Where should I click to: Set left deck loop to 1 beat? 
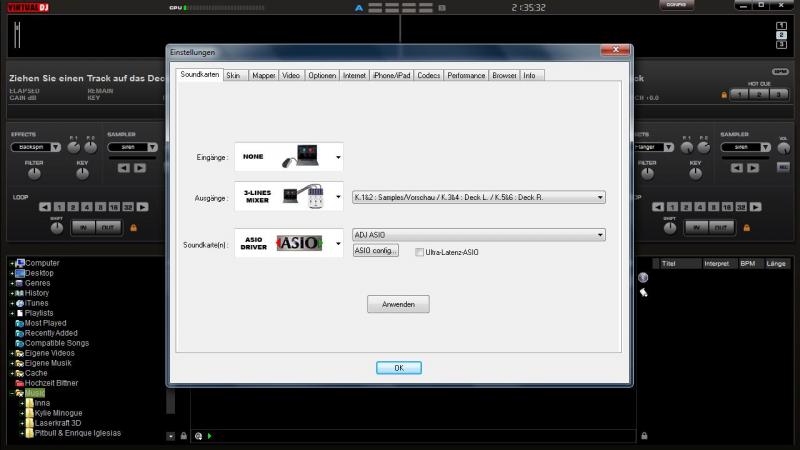[x=59, y=207]
